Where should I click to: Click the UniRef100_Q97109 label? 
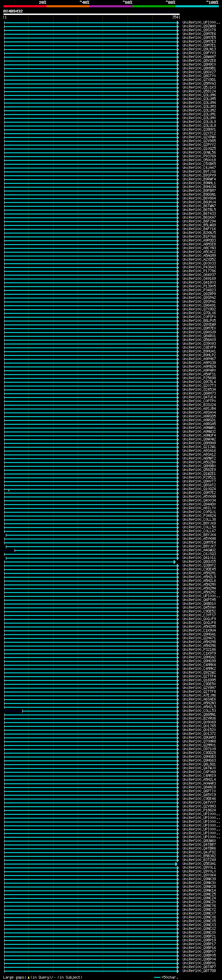click(199, 749)
